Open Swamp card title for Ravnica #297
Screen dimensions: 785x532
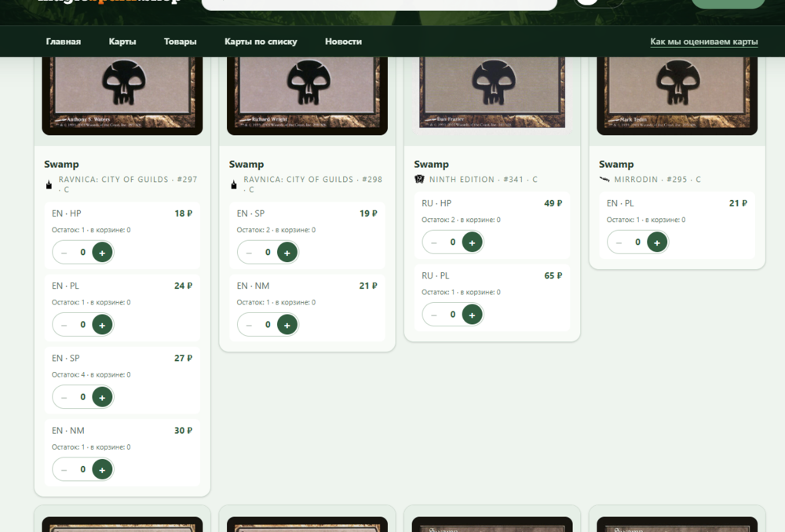click(61, 164)
